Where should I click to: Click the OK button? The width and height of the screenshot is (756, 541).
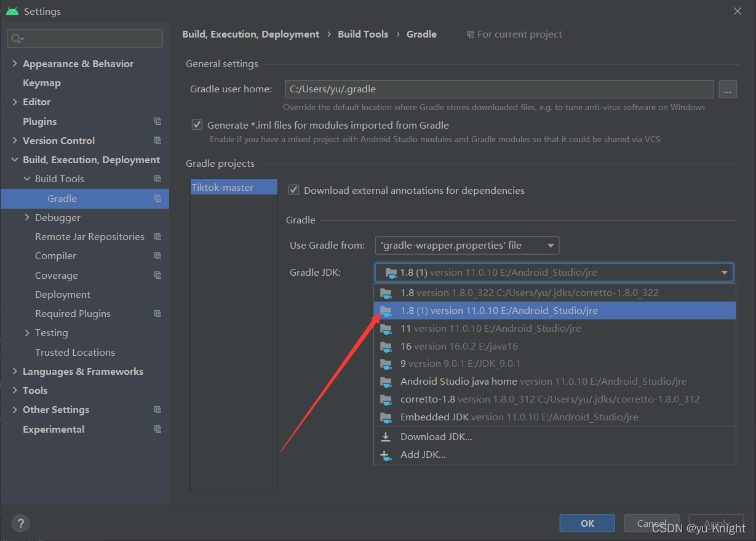pos(587,523)
